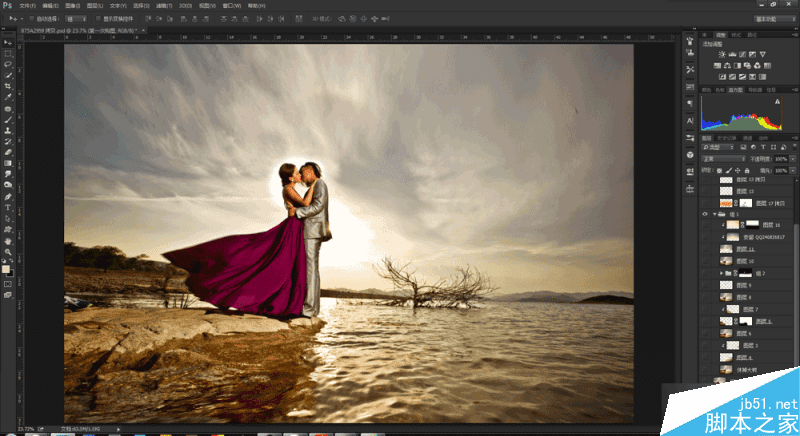Select the Hand tool in toolbox
Viewport: 800px width, 436px height.
click(8, 241)
